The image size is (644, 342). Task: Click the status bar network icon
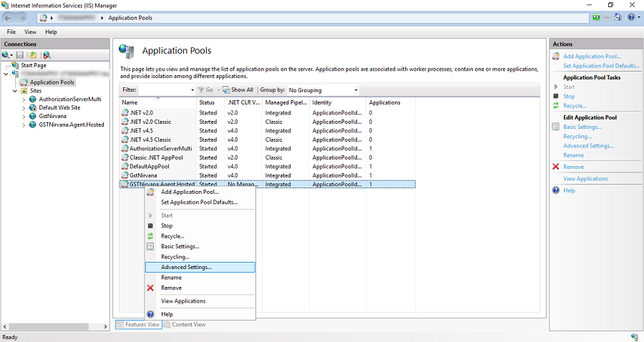(635, 337)
